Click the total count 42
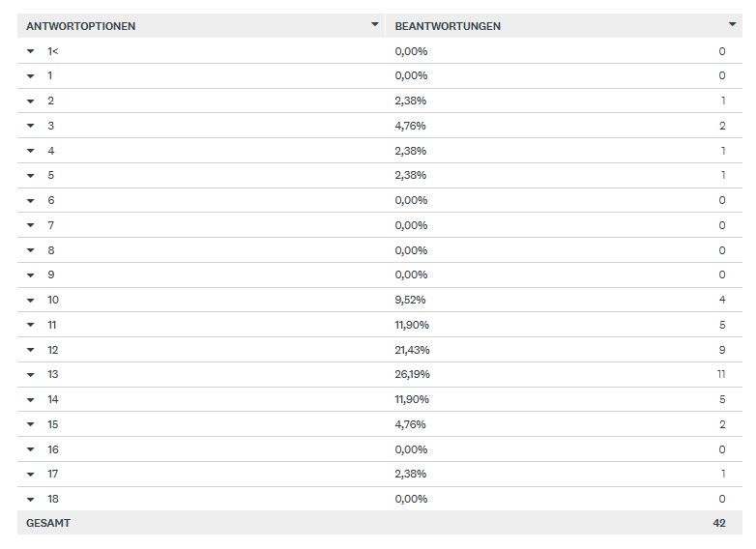756x549 pixels. pos(718,523)
